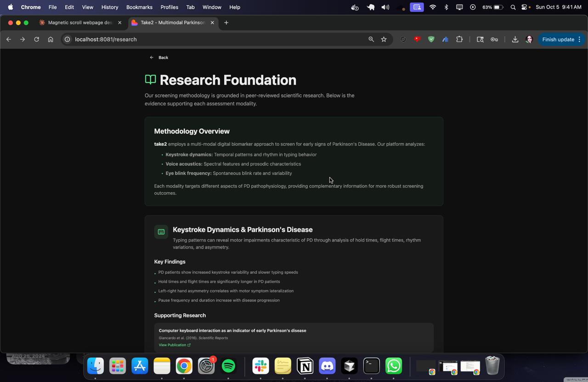Open the zoom magnifier in the address bar
This screenshot has height=382, width=588.
point(371,40)
